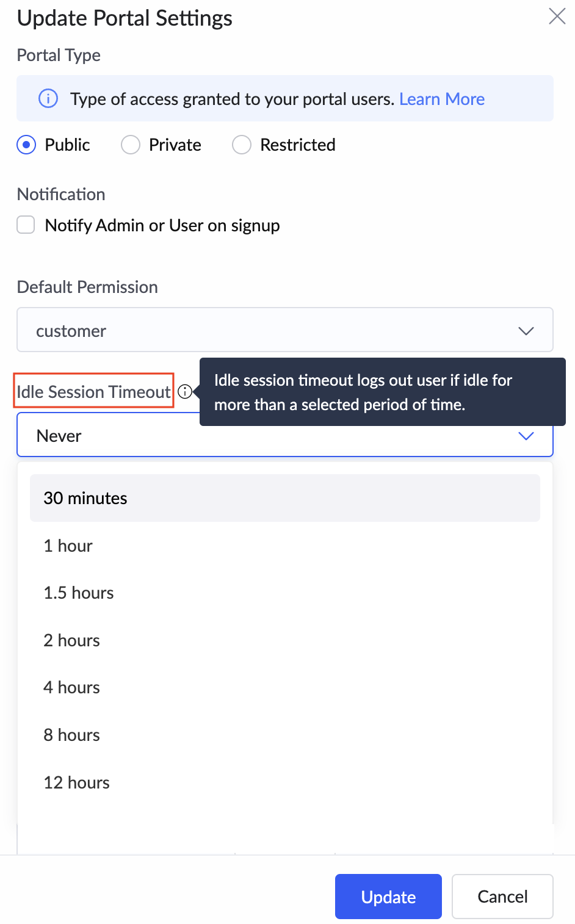575x924 pixels.
Task: Select 2 hours from the list
Action: point(285,640)
